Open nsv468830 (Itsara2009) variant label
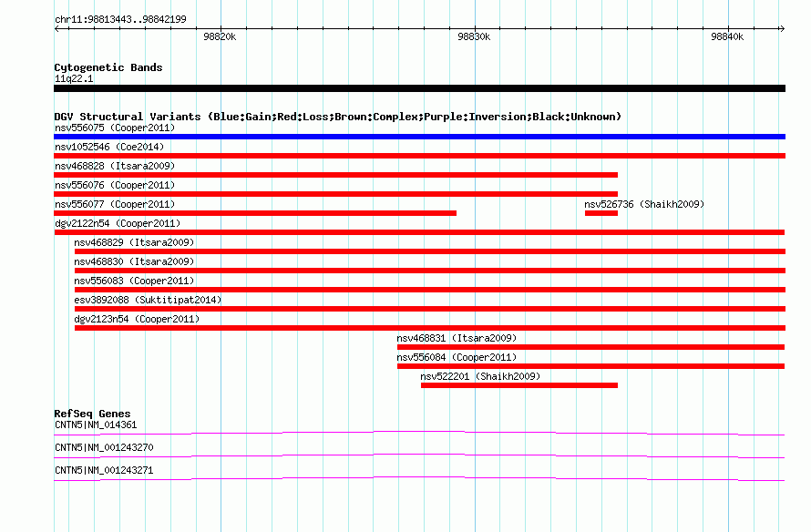 point(134,261)
